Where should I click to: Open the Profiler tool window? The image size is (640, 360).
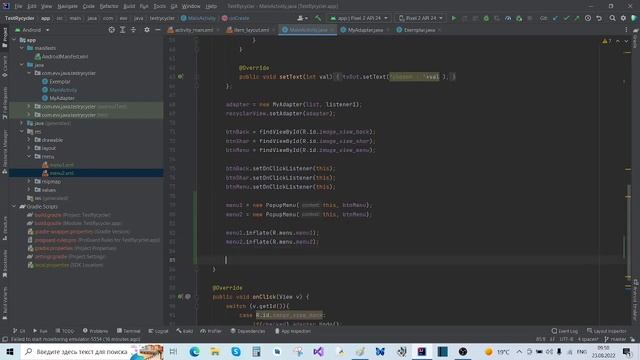[211, 331]
